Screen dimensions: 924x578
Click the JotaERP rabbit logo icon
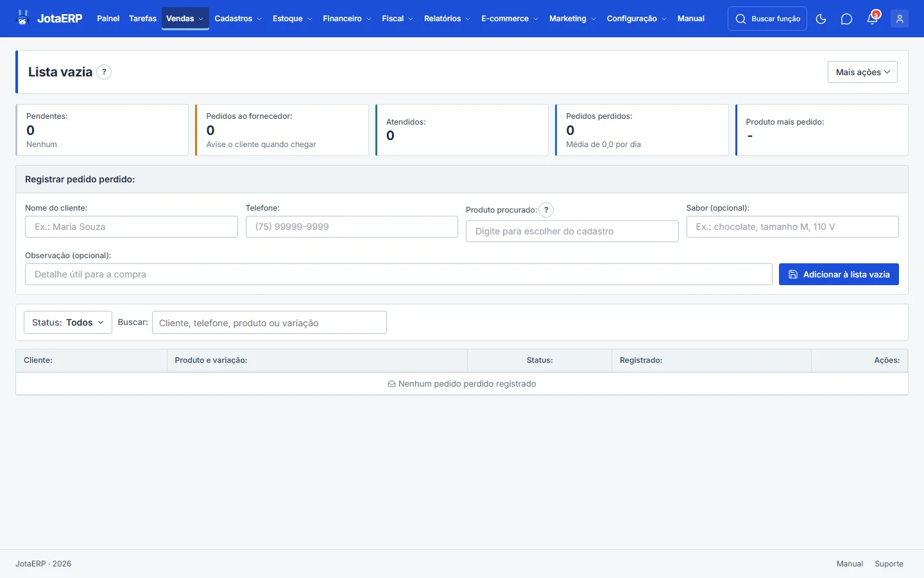tap(23, 18)
